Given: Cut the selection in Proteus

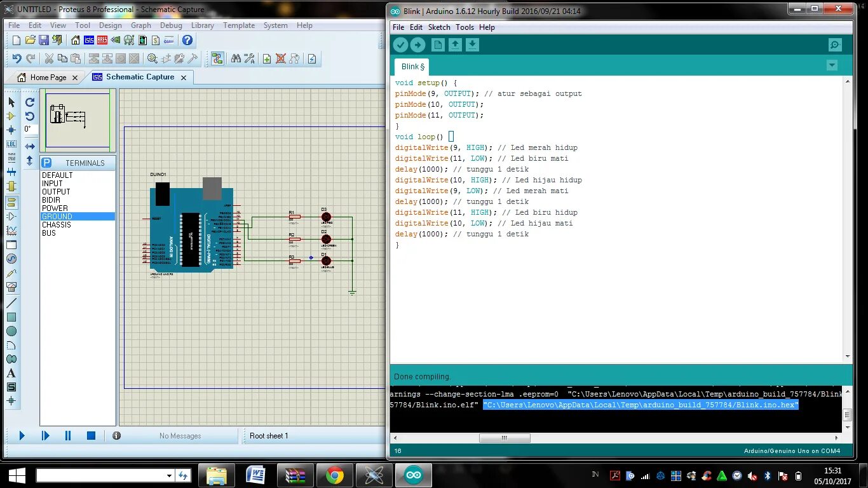Looking at the screenshot, I should 49,58.
